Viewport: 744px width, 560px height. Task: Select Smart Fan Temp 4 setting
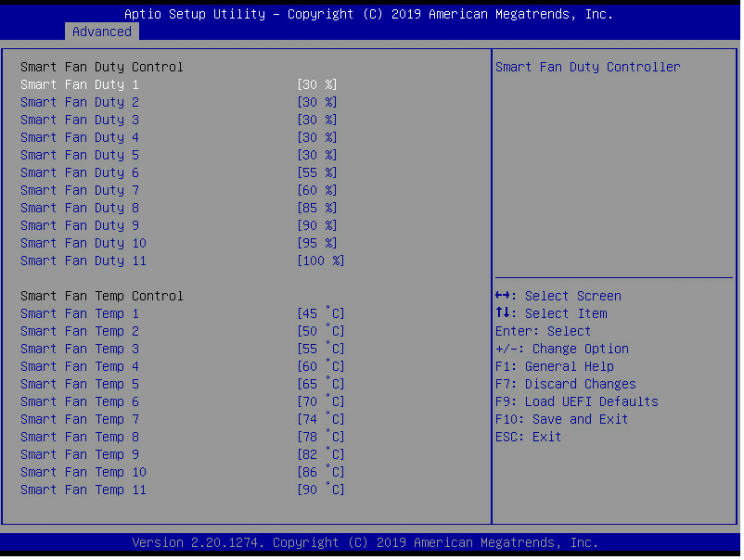80,366
